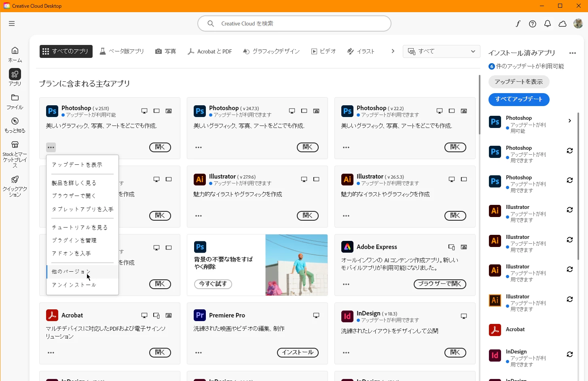
Task: Switch to 写真 tab
Action: (166, 51)
